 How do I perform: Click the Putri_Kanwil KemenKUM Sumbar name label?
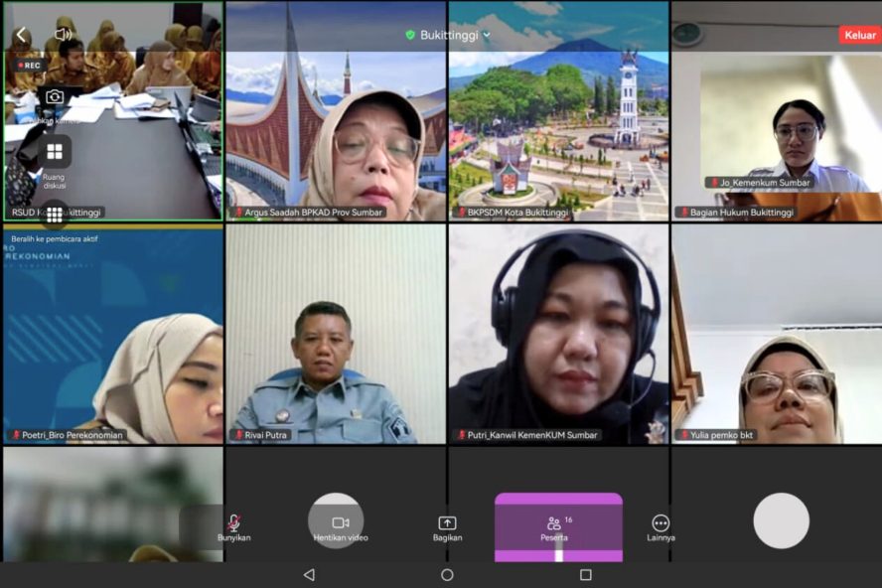530,435
